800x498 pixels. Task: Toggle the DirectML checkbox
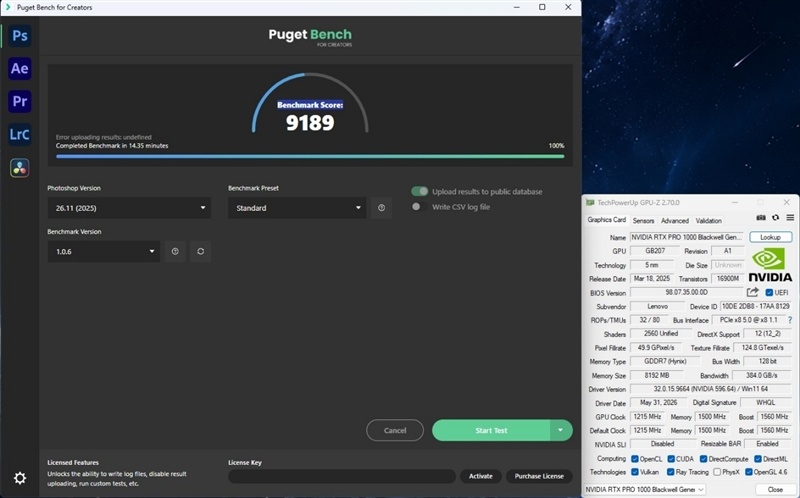tap(758, 459)
